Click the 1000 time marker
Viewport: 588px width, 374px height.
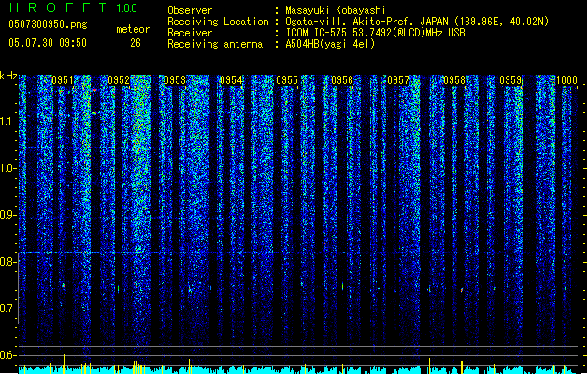(x=566, y=80)
